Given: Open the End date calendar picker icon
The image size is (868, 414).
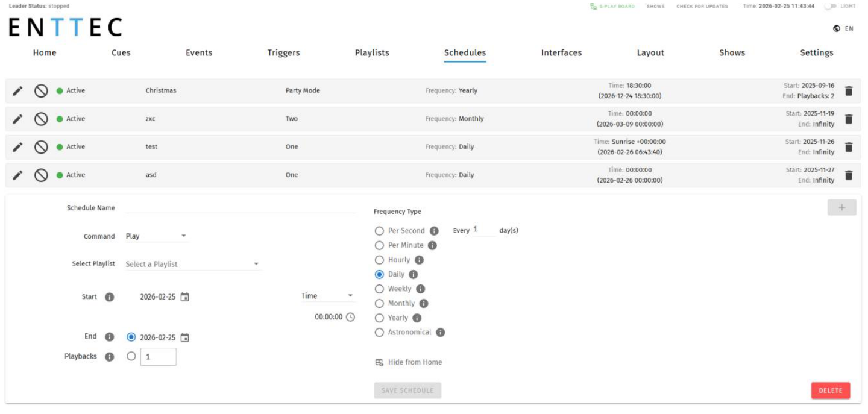Looking at the screenshot, I should pyautogui.click(x=185, y=337).
